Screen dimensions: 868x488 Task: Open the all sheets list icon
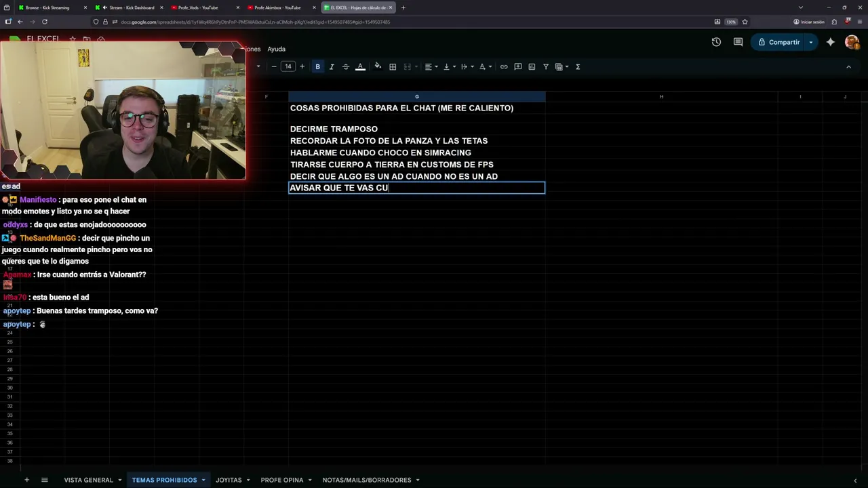(x=45, y=480)
